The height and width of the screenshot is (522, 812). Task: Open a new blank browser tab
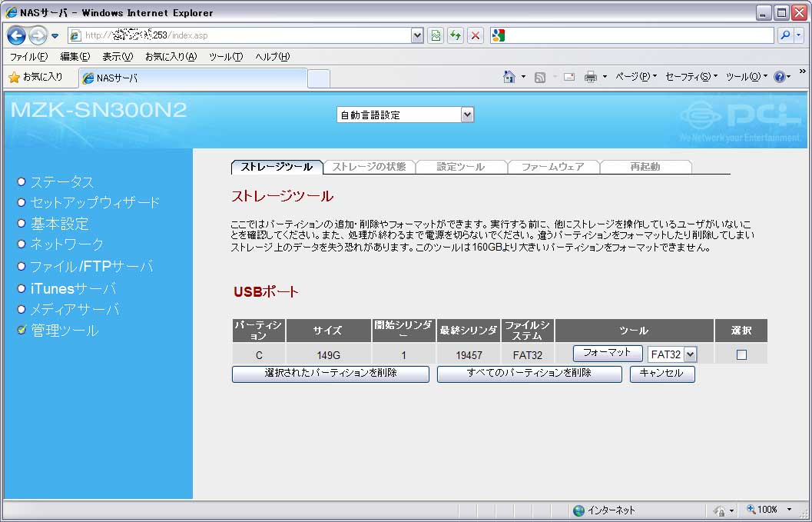coord(319,78)
